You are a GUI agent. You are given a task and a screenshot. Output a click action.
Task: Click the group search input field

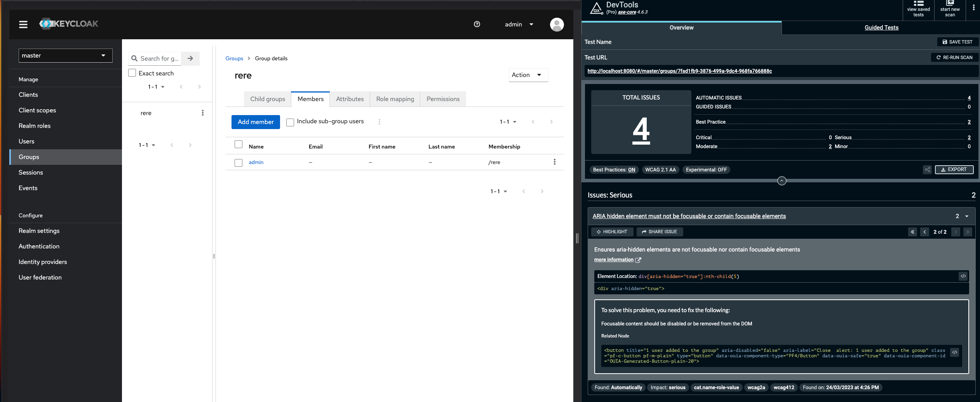point(159,58)
